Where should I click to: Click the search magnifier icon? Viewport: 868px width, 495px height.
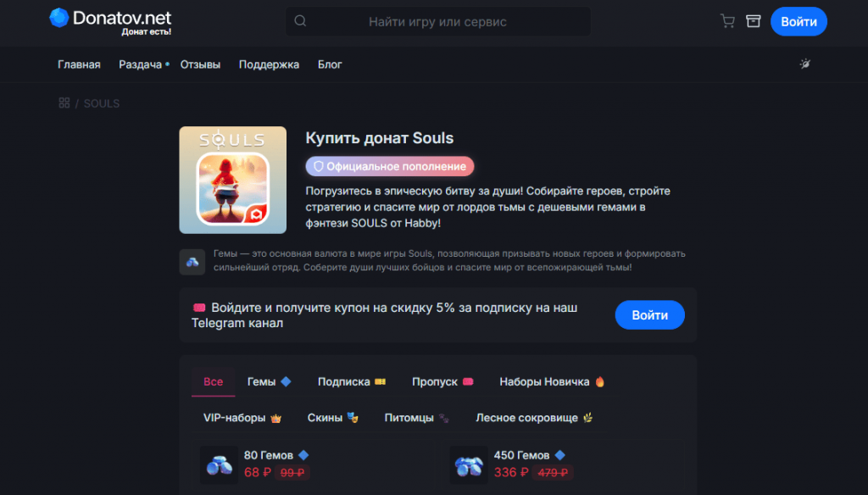click(x=300, y=22)
